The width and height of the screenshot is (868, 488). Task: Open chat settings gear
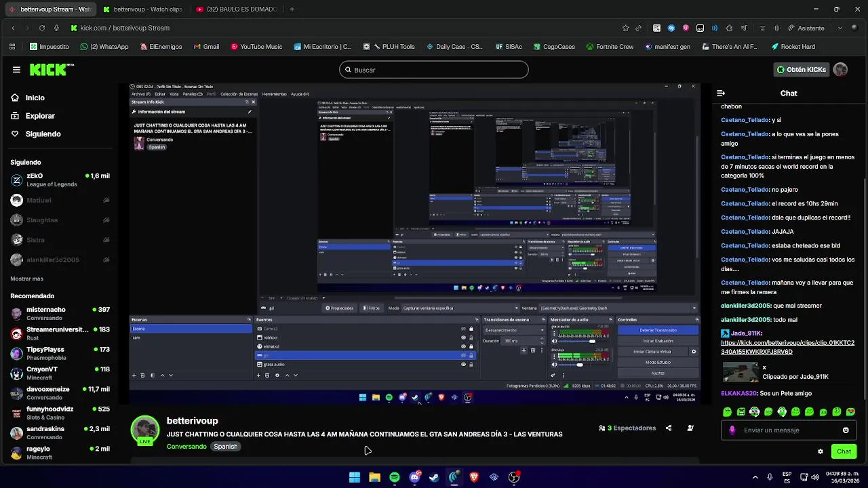[821, 451]
